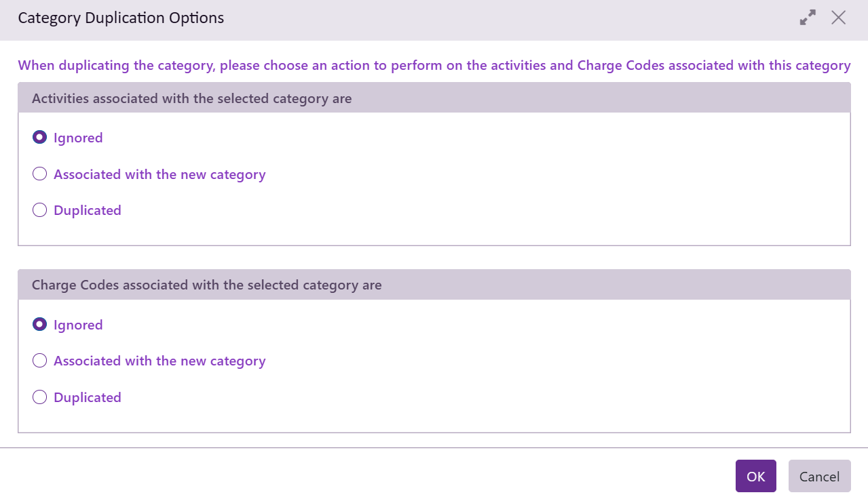868x499 pixels.
Task: Confirm the duplication with the OK button
Action: [x=755, y=476]
